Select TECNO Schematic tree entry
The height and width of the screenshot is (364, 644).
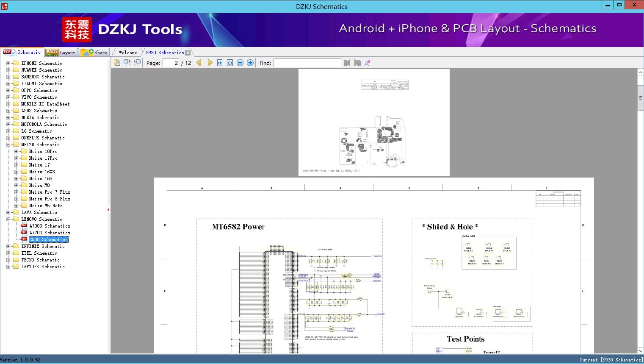40,260
